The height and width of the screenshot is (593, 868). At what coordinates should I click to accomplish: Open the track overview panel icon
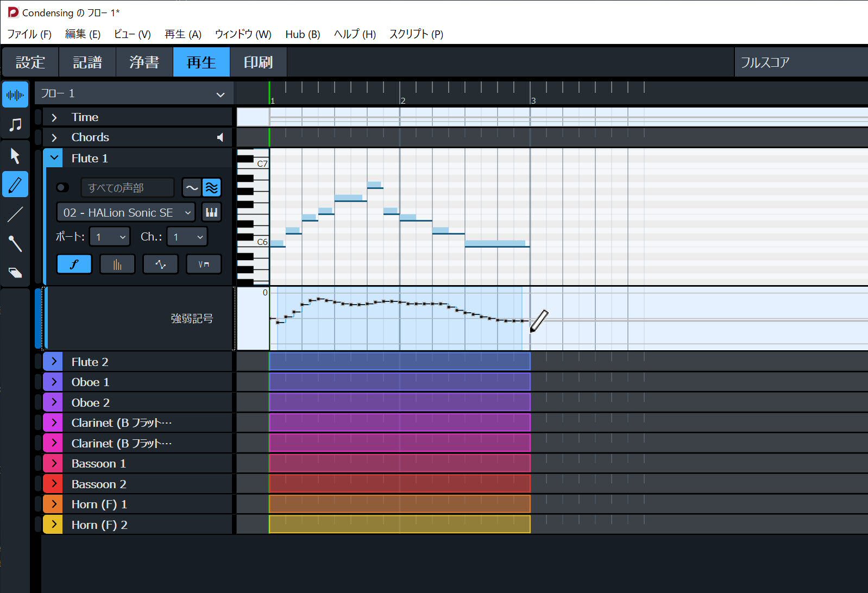[x=15, y=95]
